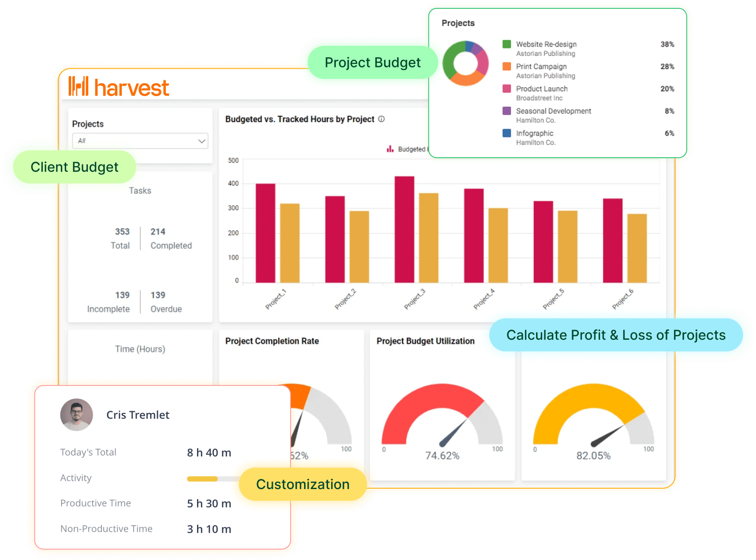
Task: Click the Today's Total value 8 h 40 m
Action: click(x=209, y=453)
